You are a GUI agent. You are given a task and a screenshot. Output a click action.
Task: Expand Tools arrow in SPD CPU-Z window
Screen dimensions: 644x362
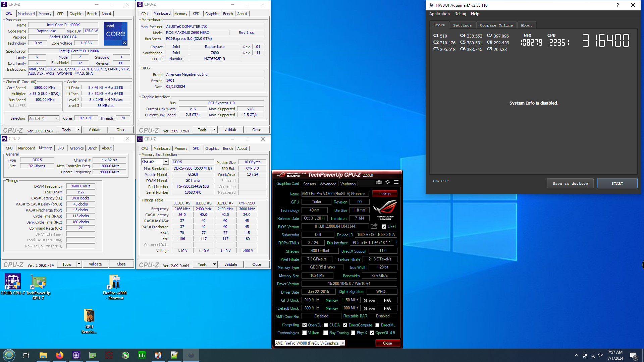(214, 264)
